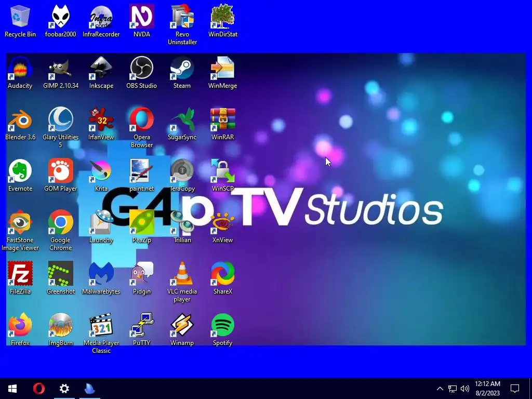The image size is (532, 399).
Task: Open WinSCP padlock icon
Action: [222, 176]
